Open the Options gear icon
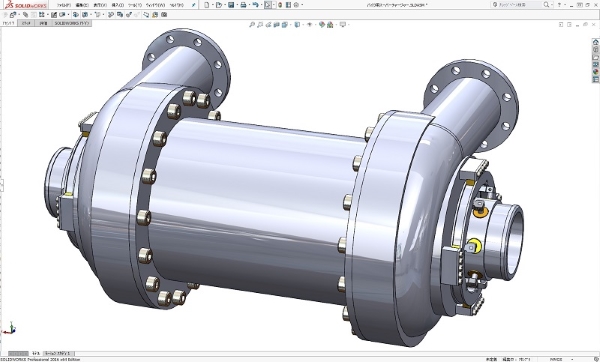The height and width of the screenshot is (362, 600). (296, 5)
